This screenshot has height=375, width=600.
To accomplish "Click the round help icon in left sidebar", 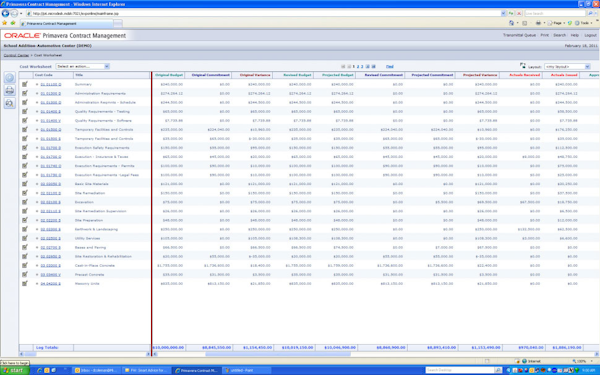I will [10, 78].
